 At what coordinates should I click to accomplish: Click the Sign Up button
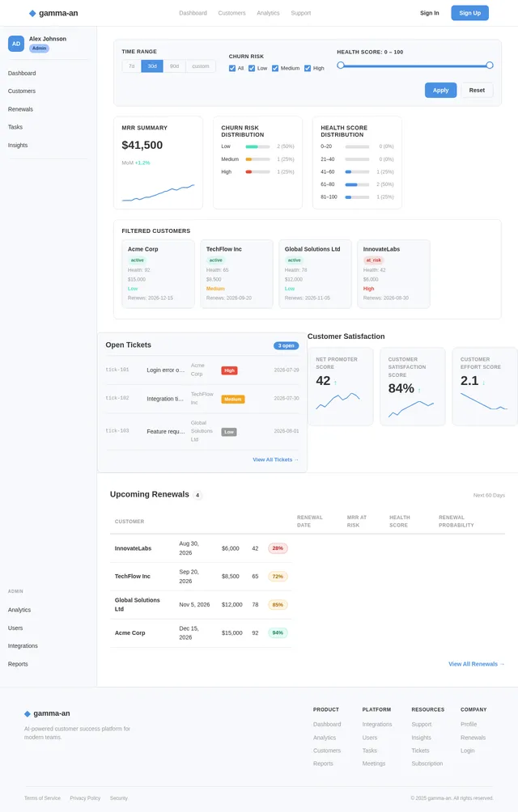pos(469,13)
